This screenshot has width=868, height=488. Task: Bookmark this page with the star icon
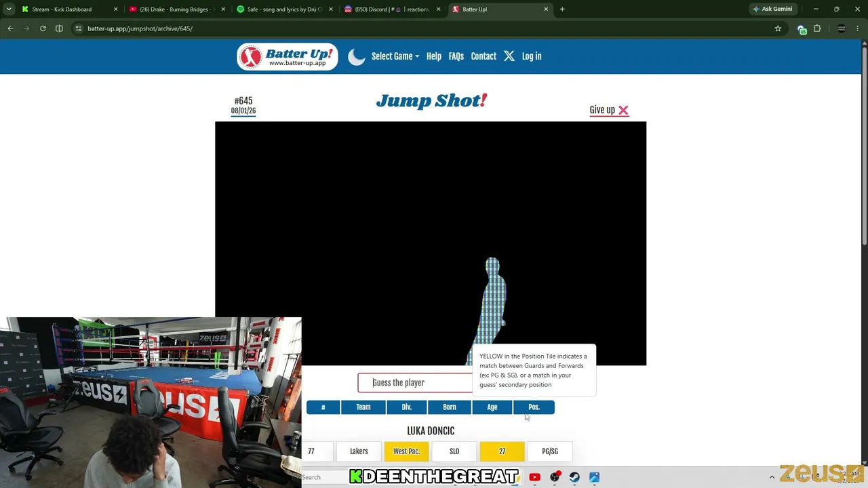pos(778,28)
